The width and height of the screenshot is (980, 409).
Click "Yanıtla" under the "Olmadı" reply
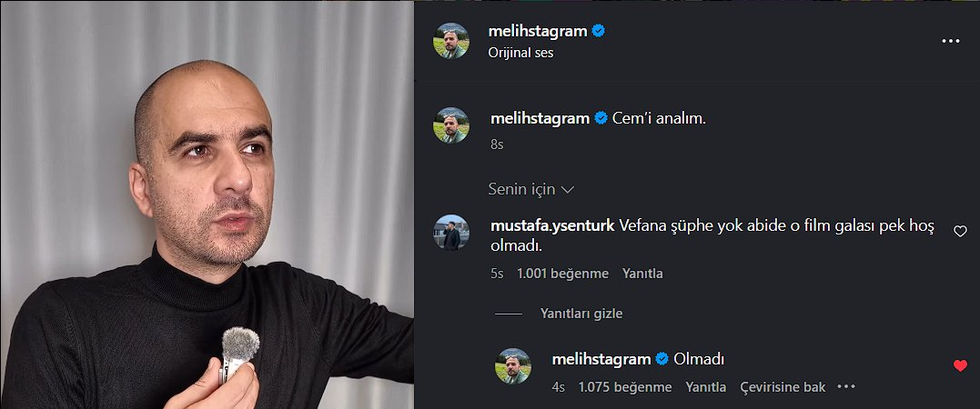705,387
